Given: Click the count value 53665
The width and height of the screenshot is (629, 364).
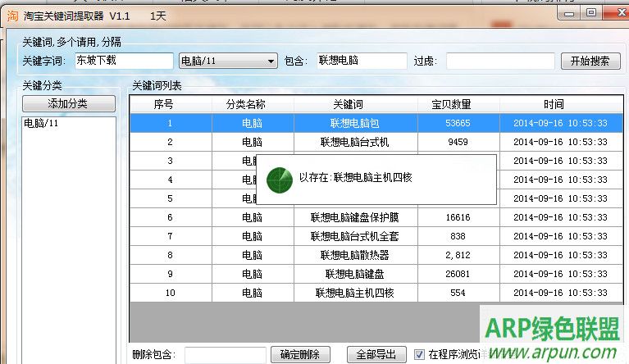Looking at the screenshot, I should pos(458,123).
